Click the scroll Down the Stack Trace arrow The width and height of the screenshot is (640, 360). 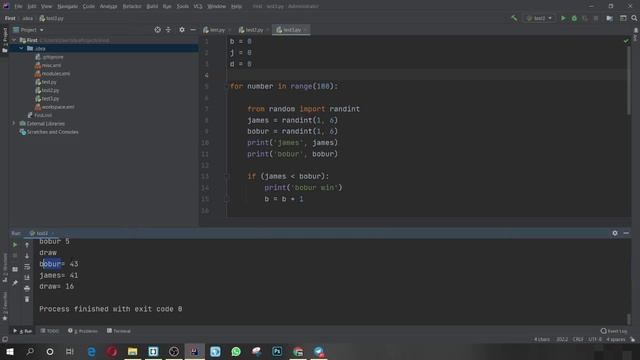tap(27, 256)
